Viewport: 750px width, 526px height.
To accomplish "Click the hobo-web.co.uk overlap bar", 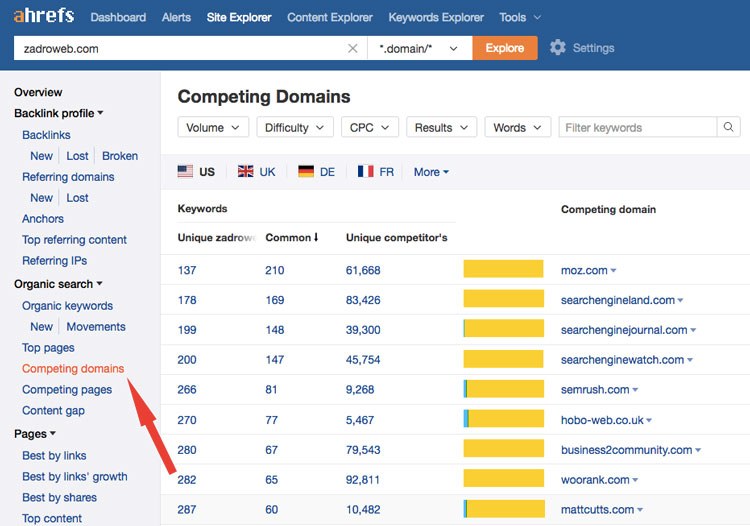I will pyautogui.click(x=503, y=418).
